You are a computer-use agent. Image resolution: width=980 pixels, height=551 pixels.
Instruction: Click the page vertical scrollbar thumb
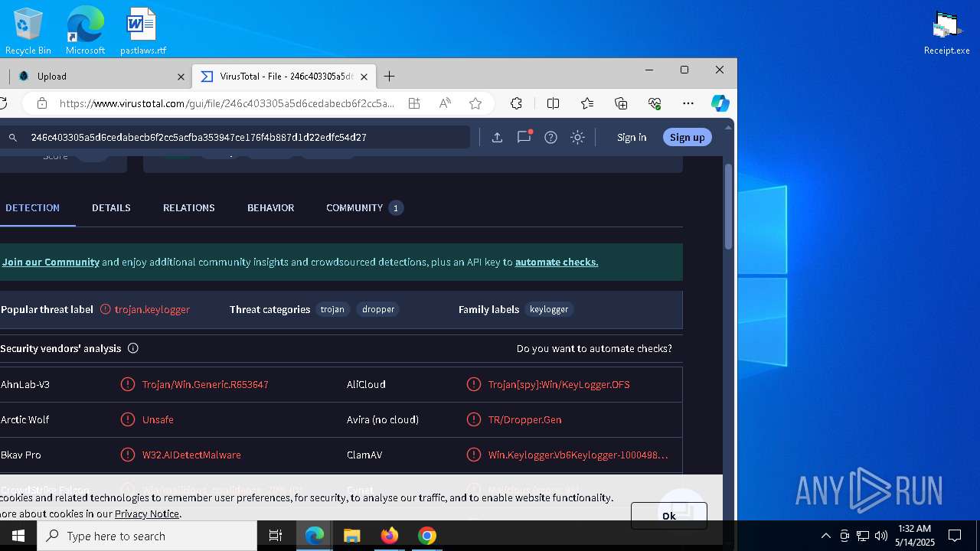(728, 207)
